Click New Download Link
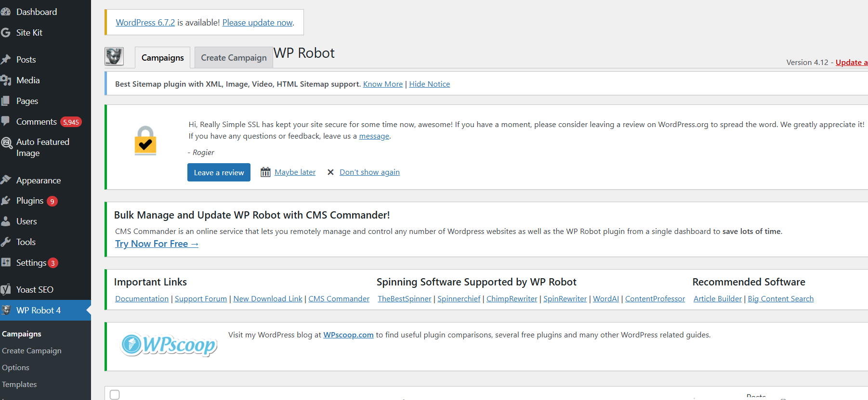The height and width of the screenshot is (400, 868). coord(268,299)
